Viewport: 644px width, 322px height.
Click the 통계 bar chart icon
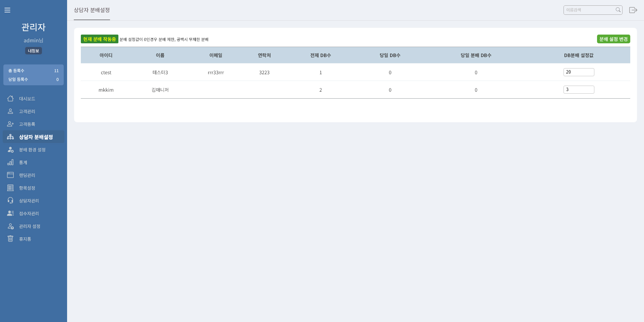point(10,162)
